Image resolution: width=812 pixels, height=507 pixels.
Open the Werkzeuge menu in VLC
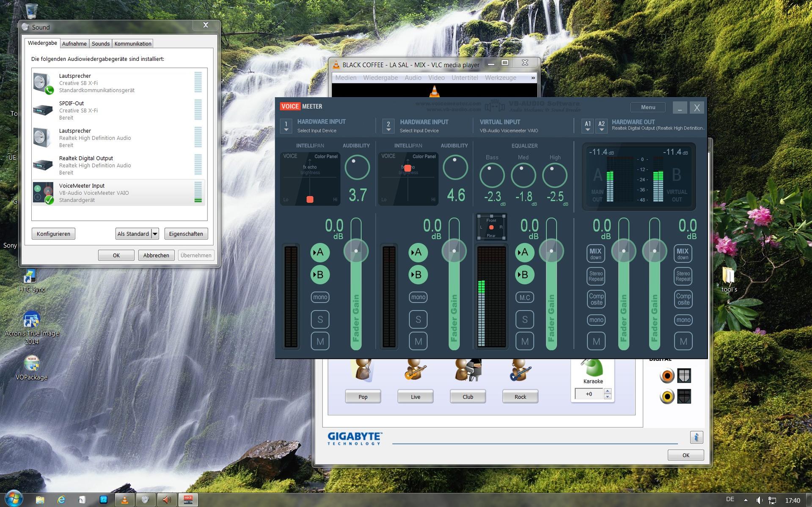(501, 78)
